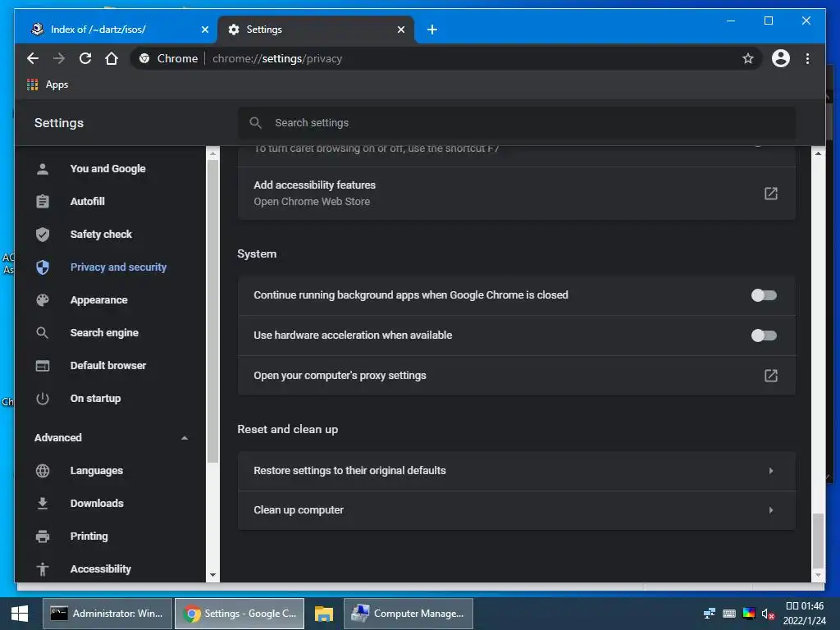This screenshot has height=630, width=840.
Task: Click the muted volume tray icon
Action: point(768,614)
